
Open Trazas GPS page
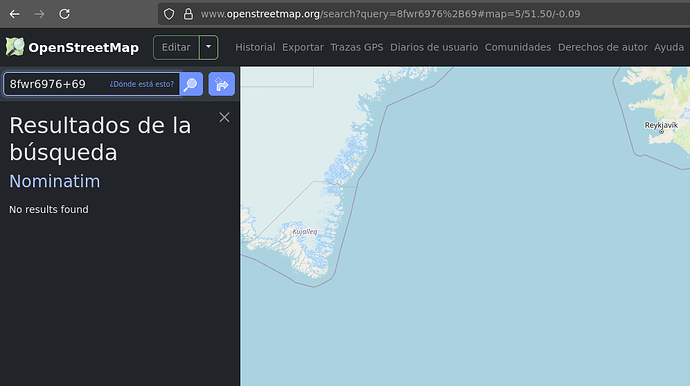tap(357, 47)
